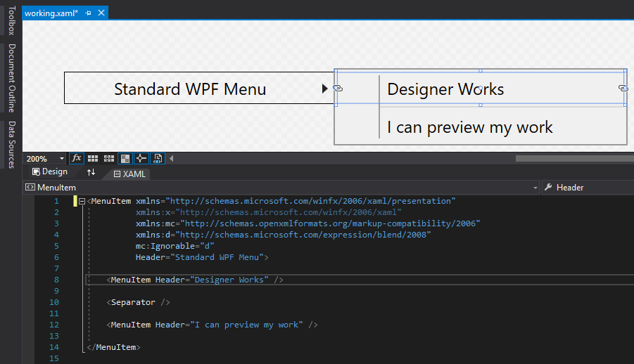Open the MenuItem element dropdown
Viewport: 634px width, 364px height.
click(x=535, y=188)
